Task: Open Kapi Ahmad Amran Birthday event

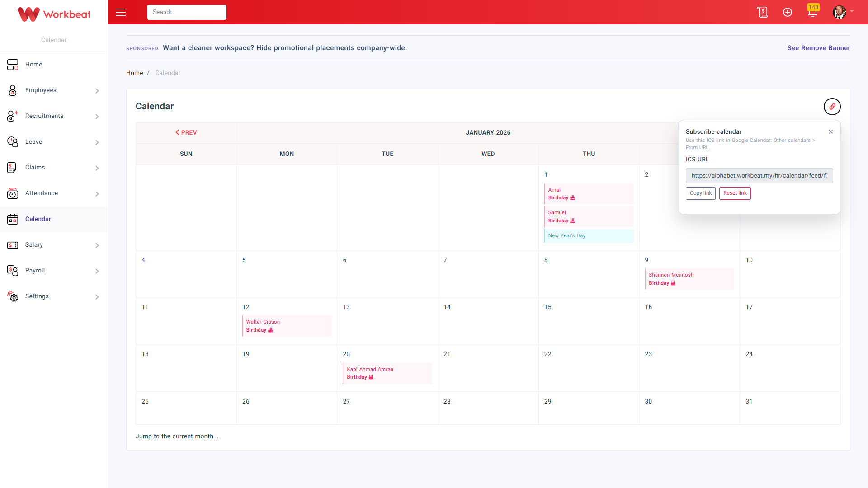Action: [x=387, y=373]
